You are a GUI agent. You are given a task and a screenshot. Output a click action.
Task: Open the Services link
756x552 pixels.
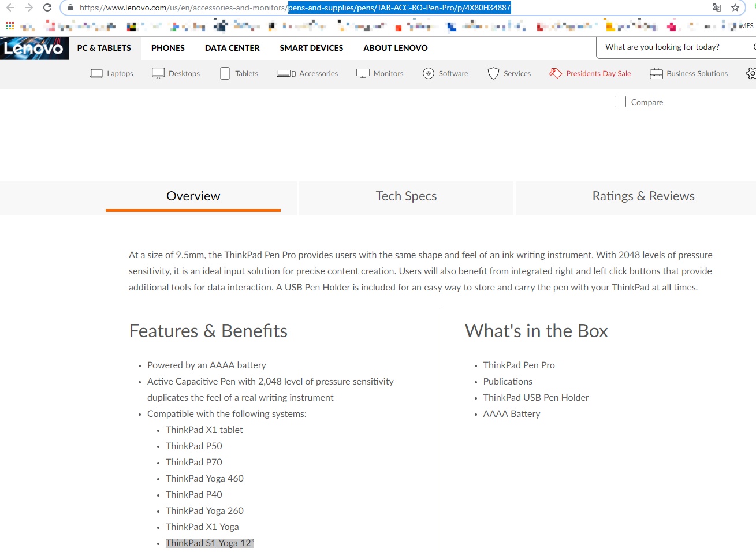[517, 74]
